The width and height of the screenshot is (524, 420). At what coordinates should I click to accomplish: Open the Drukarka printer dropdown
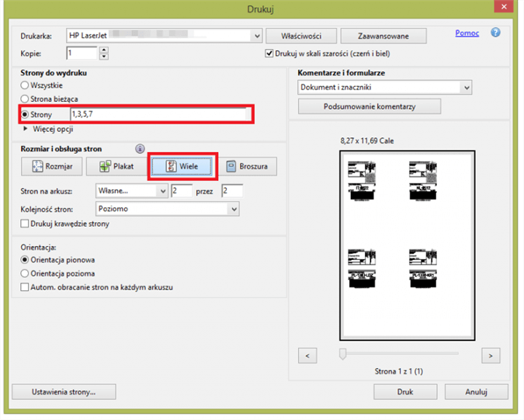click(255, 36)
